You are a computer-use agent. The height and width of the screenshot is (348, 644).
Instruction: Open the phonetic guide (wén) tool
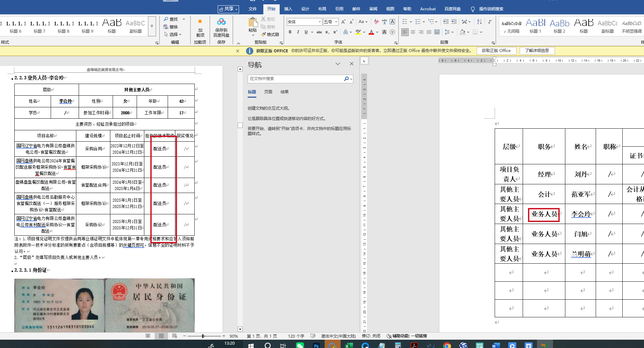pyautogui.click(x=384, y=22)
